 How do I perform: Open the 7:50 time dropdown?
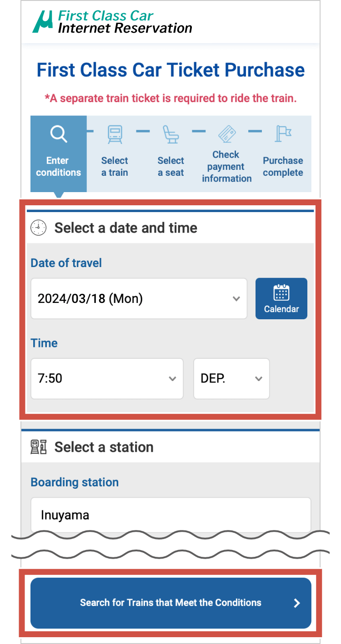[107, 379]
